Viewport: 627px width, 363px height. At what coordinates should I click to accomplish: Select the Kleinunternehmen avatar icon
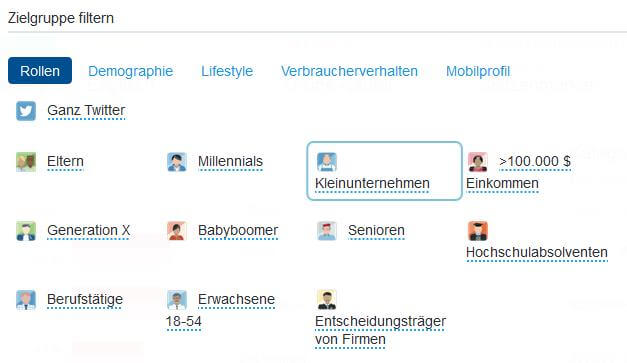tap(327, 162)
